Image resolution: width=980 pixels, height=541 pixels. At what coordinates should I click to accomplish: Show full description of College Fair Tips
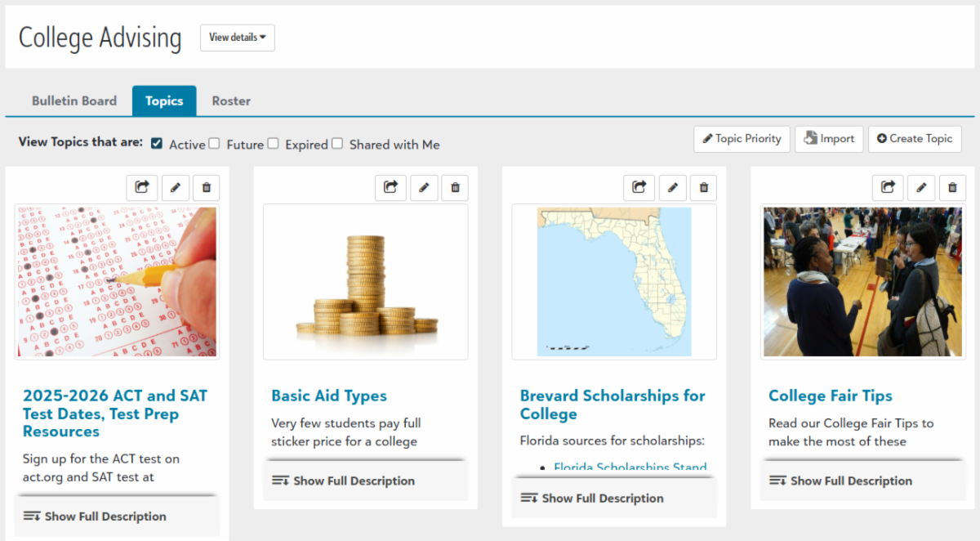click(x=851, y=481)
